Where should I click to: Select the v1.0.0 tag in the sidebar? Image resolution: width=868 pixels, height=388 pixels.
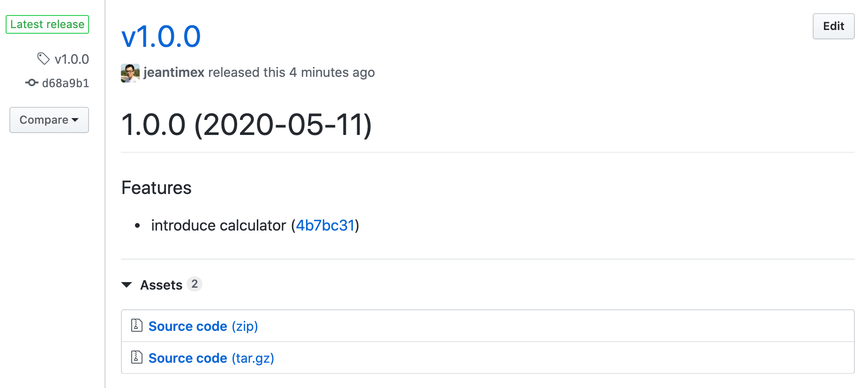point(71,59)
